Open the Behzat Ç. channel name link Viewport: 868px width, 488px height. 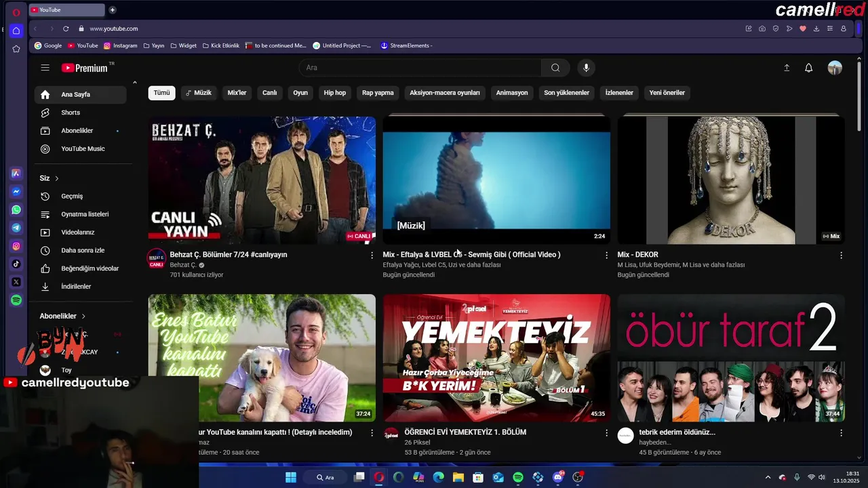tap(183, 265)
